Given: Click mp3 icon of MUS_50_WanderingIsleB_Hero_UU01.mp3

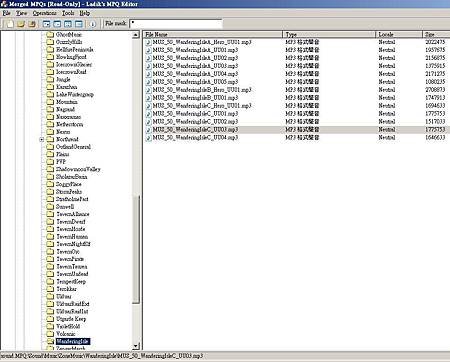Looking at the screenshot, I should point(148,90).
